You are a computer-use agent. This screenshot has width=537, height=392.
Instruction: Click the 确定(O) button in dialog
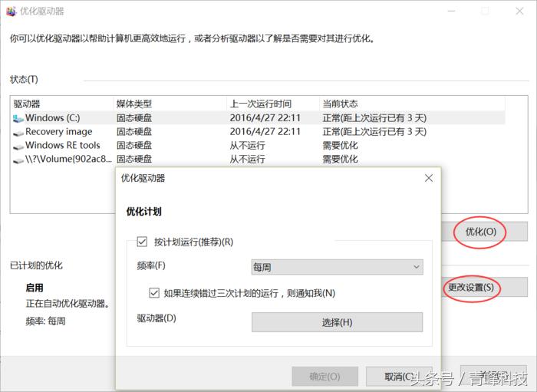tap(325, 377)
